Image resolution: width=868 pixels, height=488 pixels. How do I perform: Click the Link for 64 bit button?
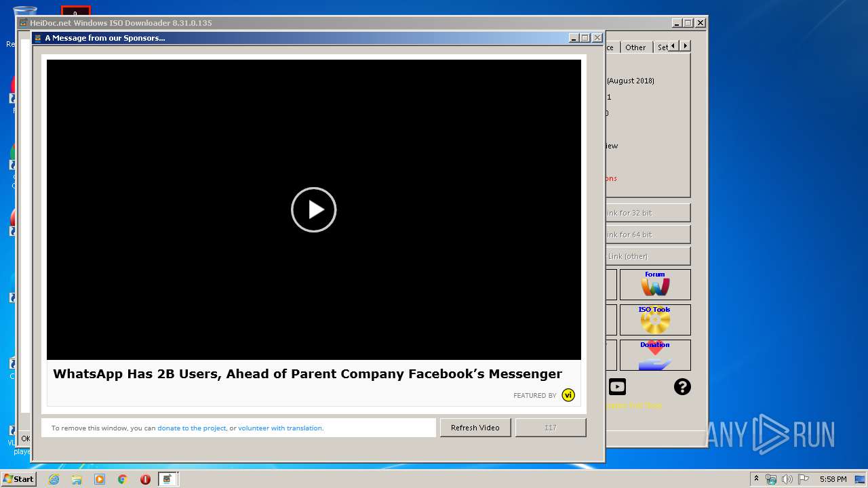(x=648, y=235)
